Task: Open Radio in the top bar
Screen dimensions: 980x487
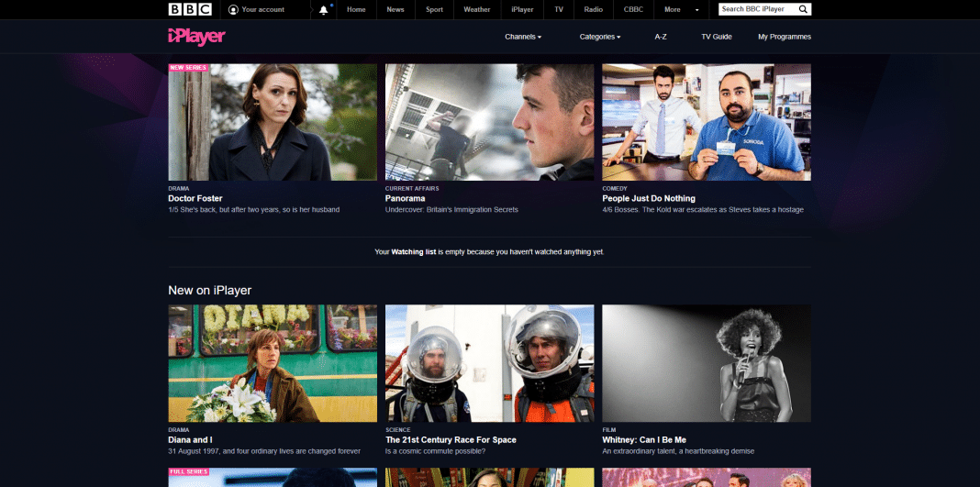Action: point(594,9)
